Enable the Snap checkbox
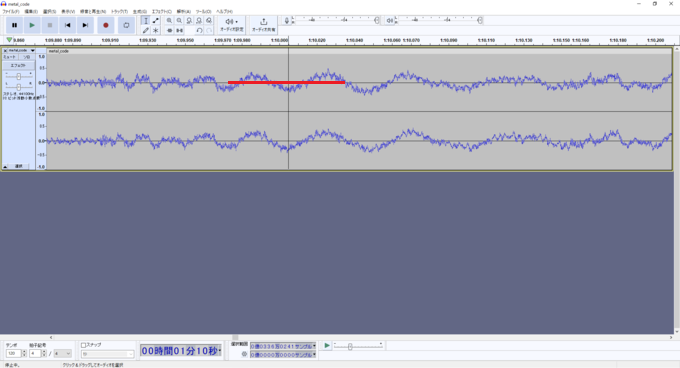This screenshot has width=680, height=368. (83, 345)
